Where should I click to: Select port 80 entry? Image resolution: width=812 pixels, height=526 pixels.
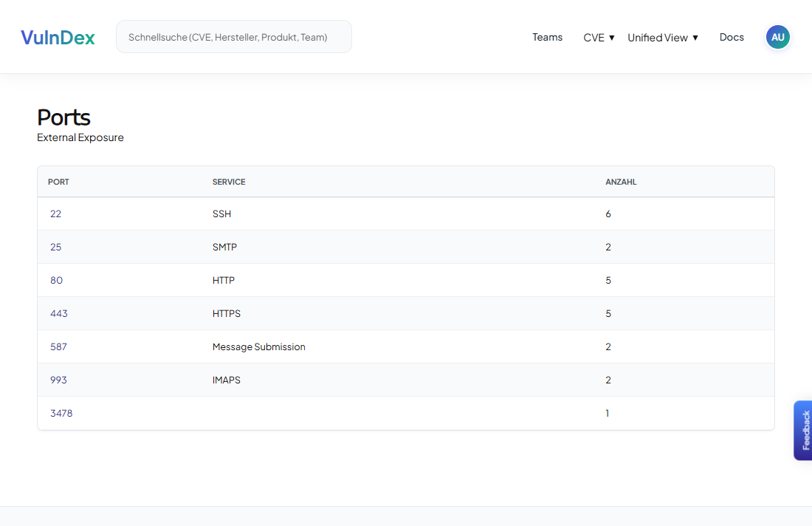[56, 280]
